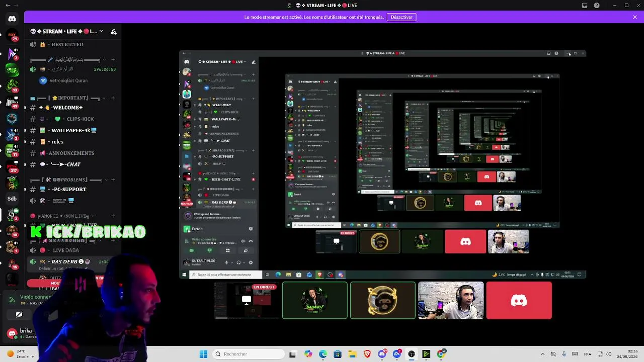Click the brika user avatar in user panel
The image size is (644, 362).
[12, 333]
